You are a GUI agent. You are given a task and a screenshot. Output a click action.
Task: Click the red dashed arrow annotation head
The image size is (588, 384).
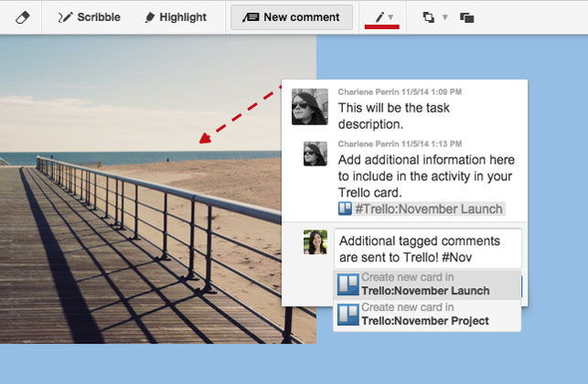pyautogui.click(x=205, y=138)
